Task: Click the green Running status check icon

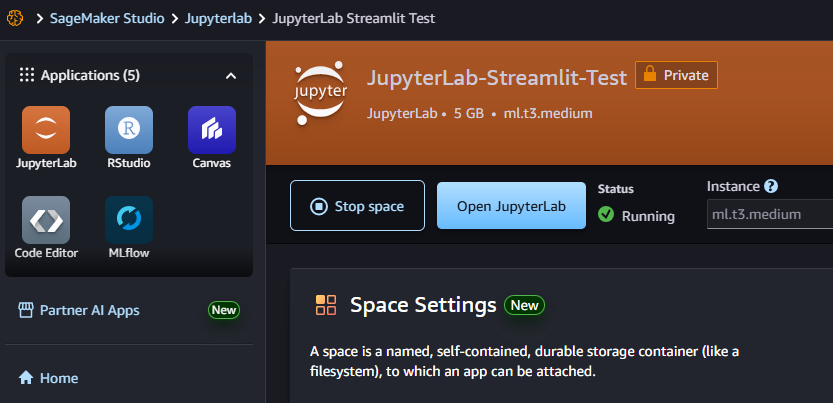Action: click(606, 215)
